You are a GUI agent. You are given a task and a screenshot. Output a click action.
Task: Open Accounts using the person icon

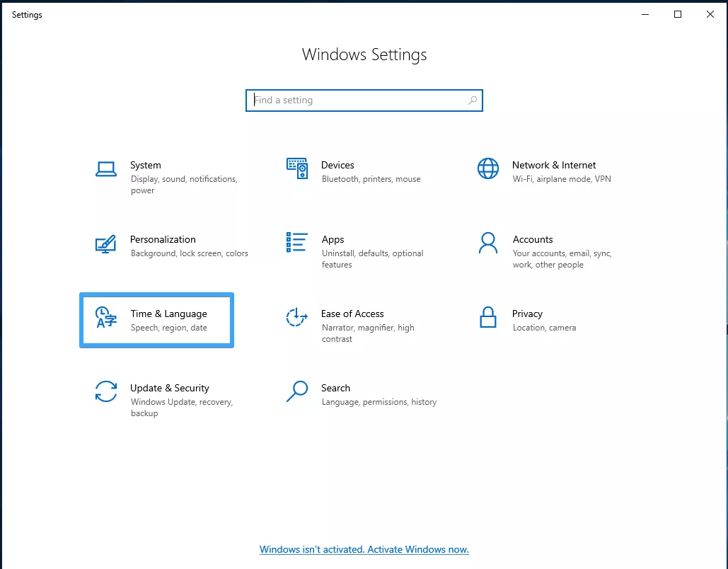pyautogui.click(x=488, y=243)
